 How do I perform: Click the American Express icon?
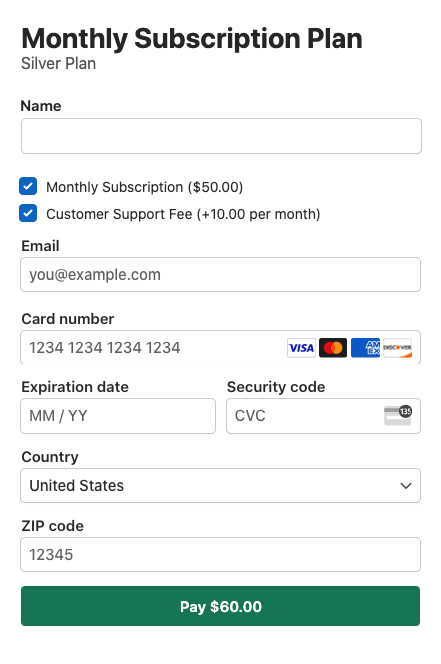pyautogui.click(x=366, y=348)
